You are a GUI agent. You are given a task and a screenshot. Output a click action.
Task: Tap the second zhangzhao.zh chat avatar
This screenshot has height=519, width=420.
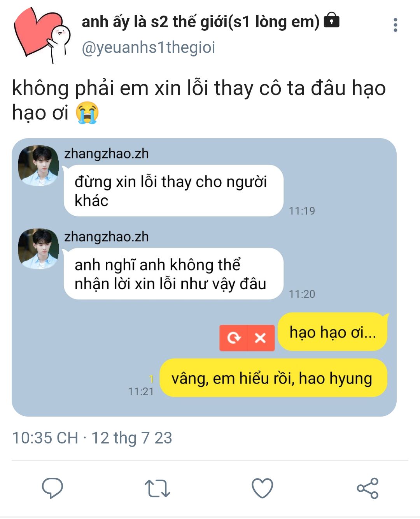coord(38,248)
